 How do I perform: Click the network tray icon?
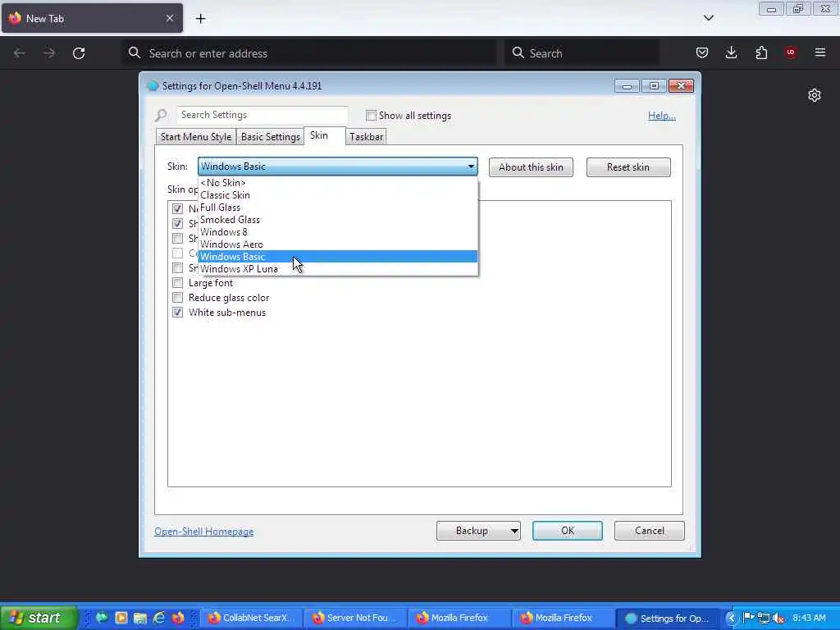click(x=764, y=619)
